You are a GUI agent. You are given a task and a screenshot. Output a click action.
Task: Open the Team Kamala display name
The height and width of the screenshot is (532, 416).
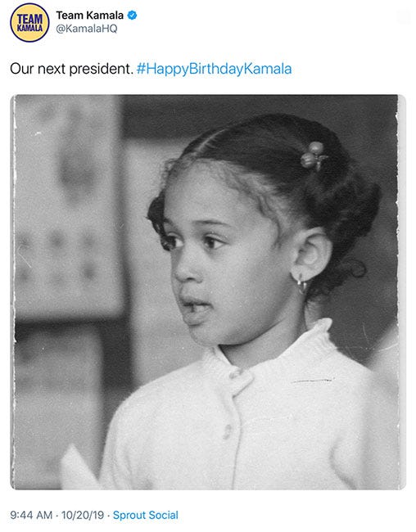pyautogui.click(x=89, y=16)
